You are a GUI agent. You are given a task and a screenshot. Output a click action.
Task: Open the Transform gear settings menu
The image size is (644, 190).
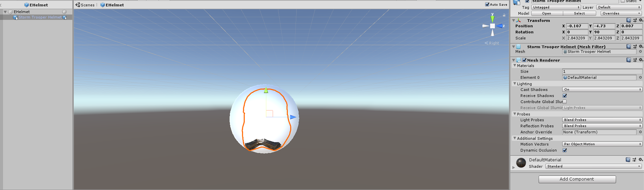click(x=641, y=20)
